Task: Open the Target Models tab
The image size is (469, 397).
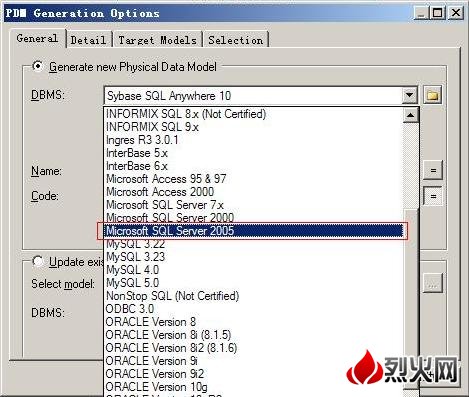Action: pos(157,40)
